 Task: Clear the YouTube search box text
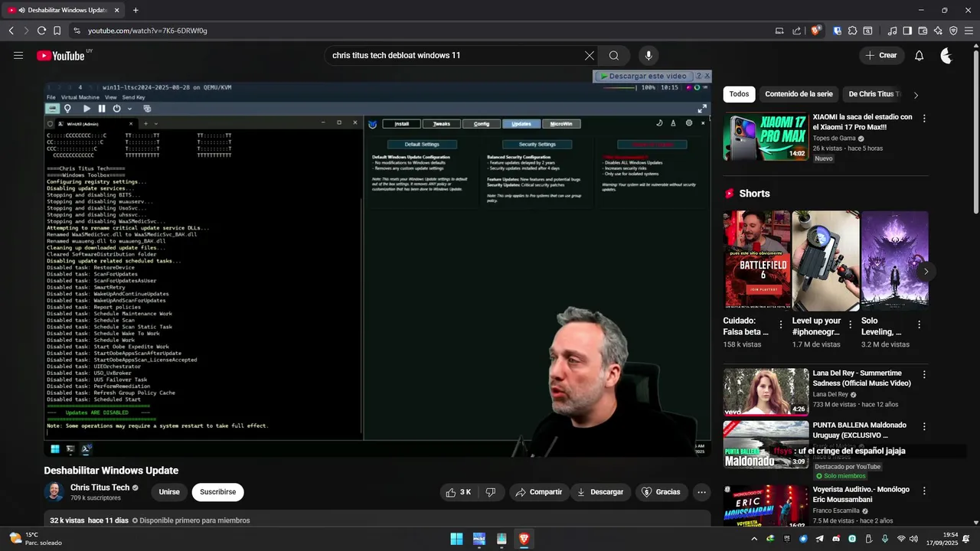click(x=590, y=55)
